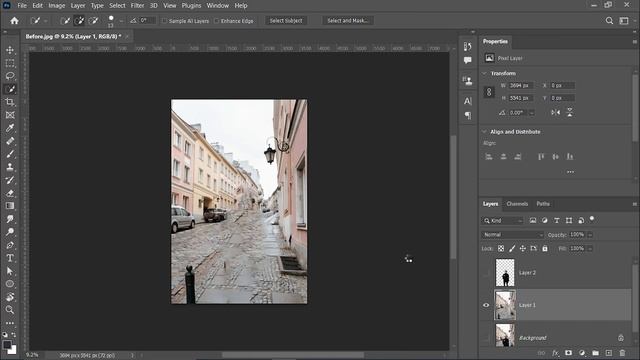The image size is (640, 360).
Task: Click the Layer 2 thumbnail
Action: (x=505, y=273)
